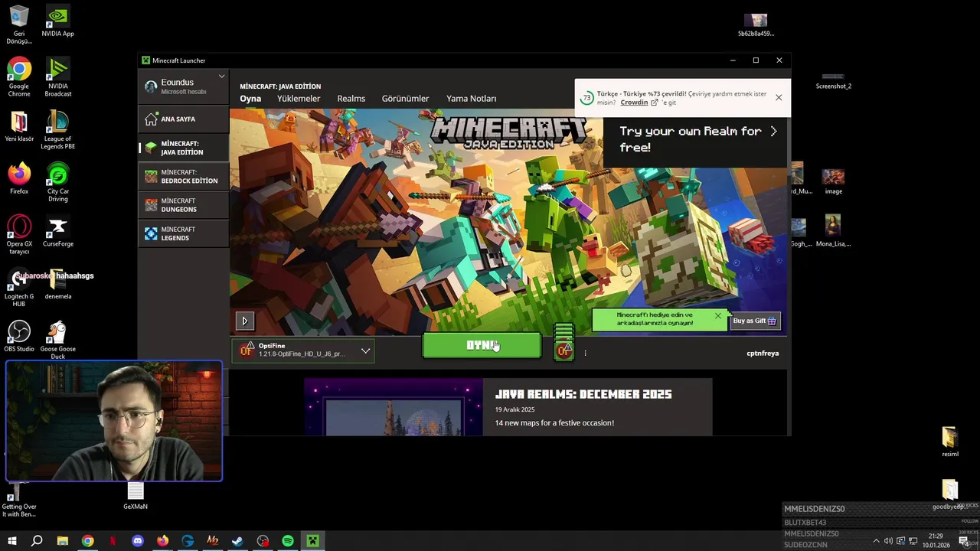
Task: Open Steam from the taskbar
Action: coord(237,541)
